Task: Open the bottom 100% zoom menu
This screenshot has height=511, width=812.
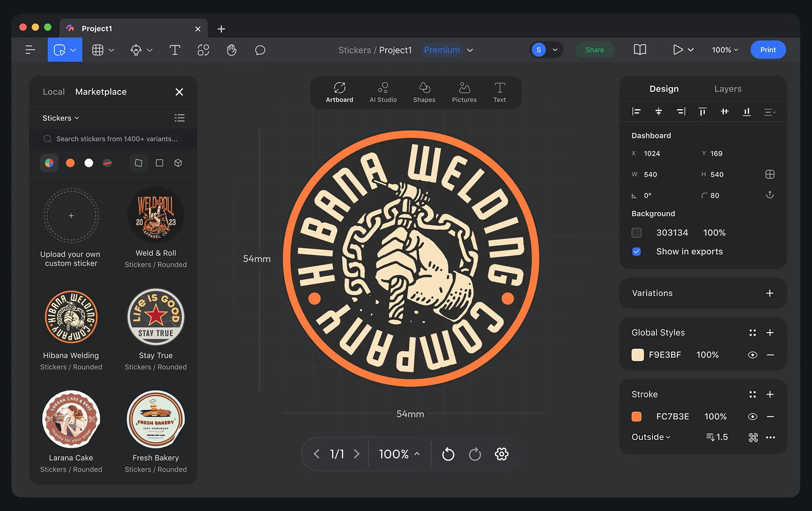Action: point(399,454)
